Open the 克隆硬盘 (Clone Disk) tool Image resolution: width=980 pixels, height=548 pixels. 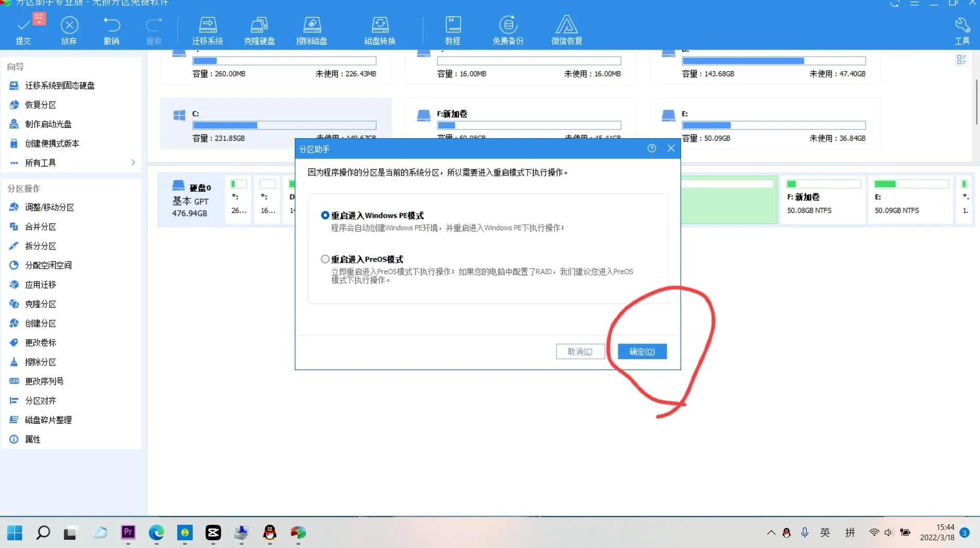click(260, 29)
